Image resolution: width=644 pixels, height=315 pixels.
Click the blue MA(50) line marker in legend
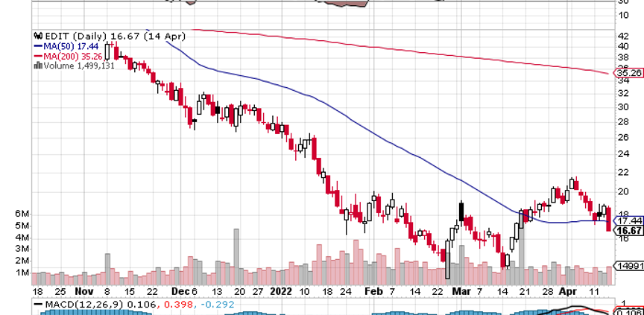coord(39,46)
